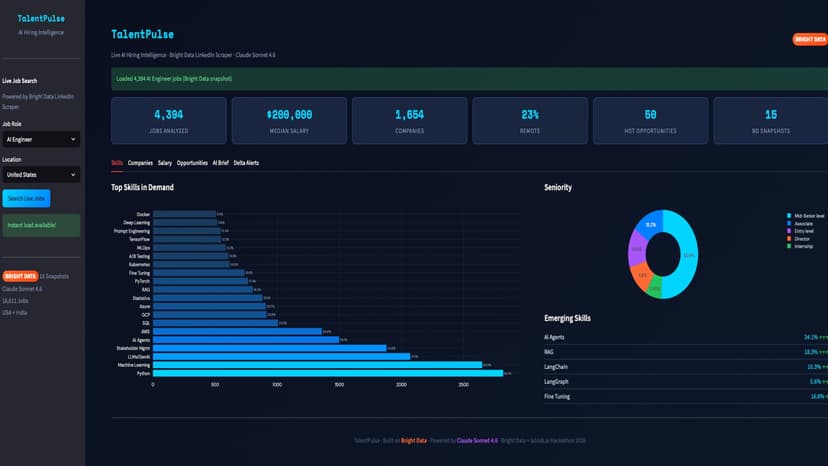Click the green Internship donut segment
828x466 pixels.
pos(655,289)
